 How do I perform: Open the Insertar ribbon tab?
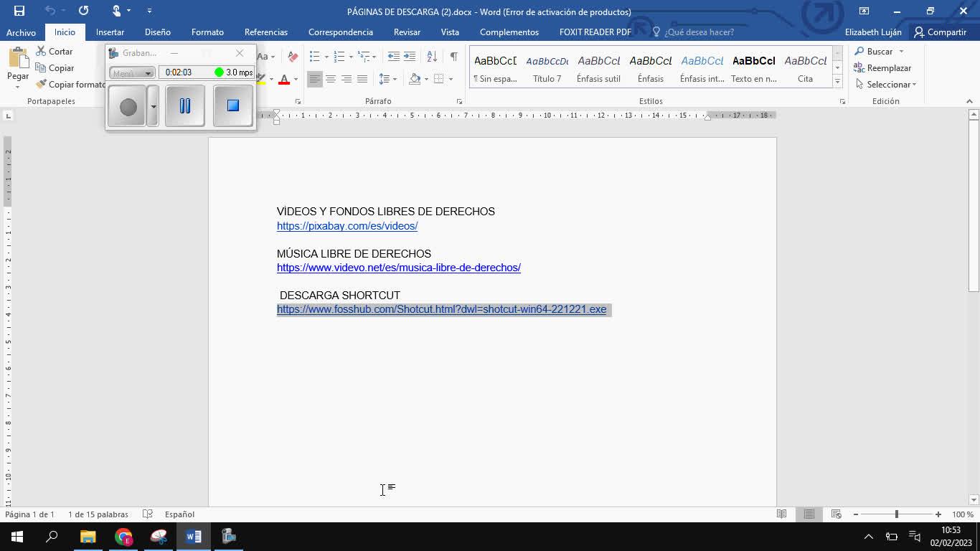[x=110, y=32]
